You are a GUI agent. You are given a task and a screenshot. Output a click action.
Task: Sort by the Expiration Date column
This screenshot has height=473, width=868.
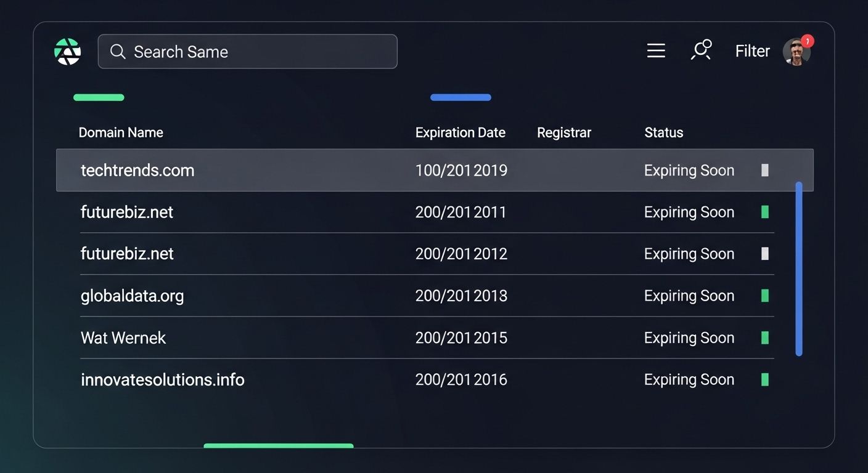click(x=461, y=132)
